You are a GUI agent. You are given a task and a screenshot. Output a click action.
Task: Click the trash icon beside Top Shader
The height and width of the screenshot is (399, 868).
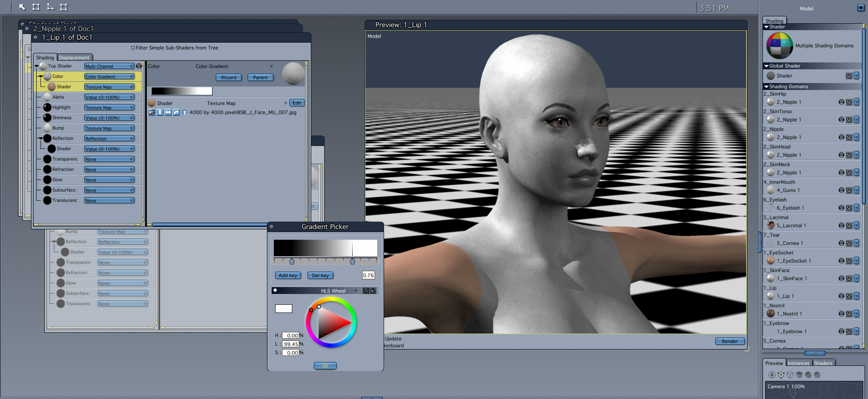point(139,66)
